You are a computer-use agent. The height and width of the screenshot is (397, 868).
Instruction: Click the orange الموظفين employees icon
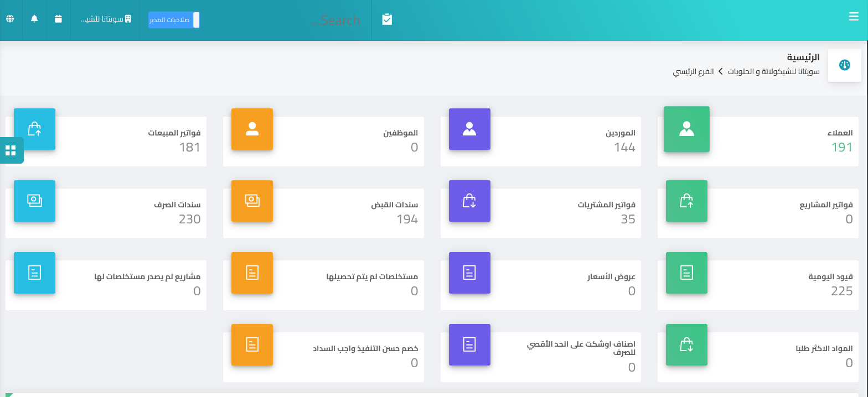[x=252, y=129]
